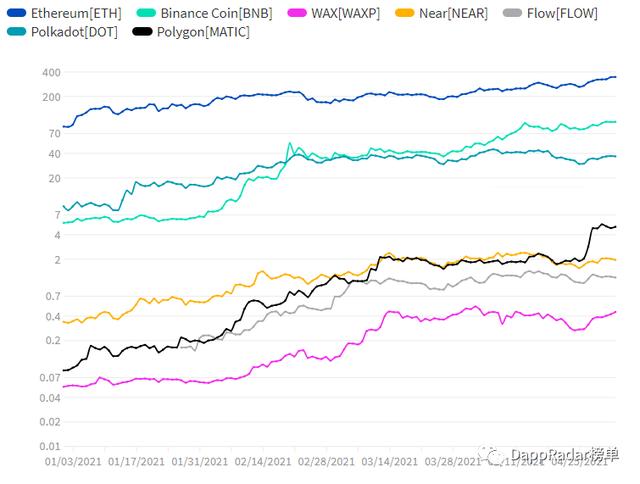Image resolution: width=640 pixels, height=484 pixels.
Task: Click the black Polygon[MATIC] legend swatch
Action: (x=142, y=32)
